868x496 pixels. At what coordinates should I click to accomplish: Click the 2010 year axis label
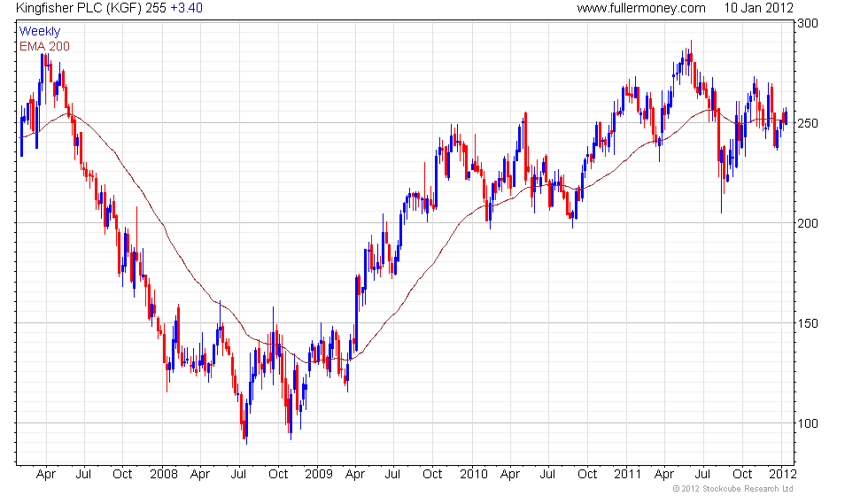pyautogui.click(x=474, y=475)
